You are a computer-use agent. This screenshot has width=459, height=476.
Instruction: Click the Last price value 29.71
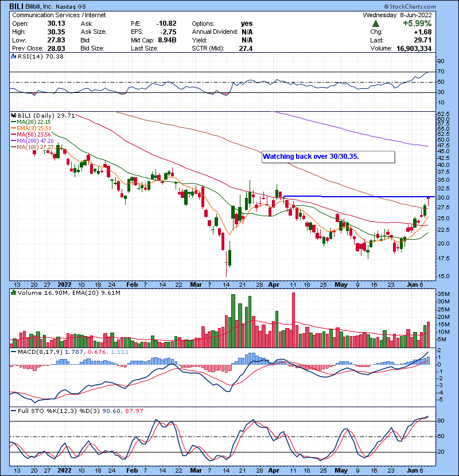(x=422, y=40)
